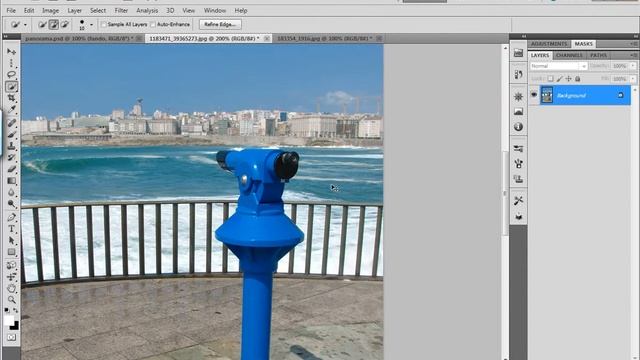Hide the Background layer with eye icon

(534, 95)
